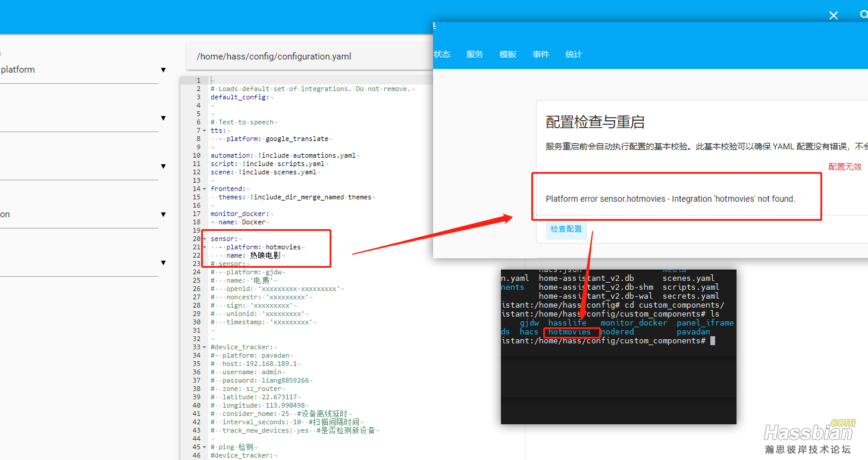This screenshot has height=460, width=868.
Task: Click the 'automation: !include automations.yaml' line
Action: click(x=283, y=155)
